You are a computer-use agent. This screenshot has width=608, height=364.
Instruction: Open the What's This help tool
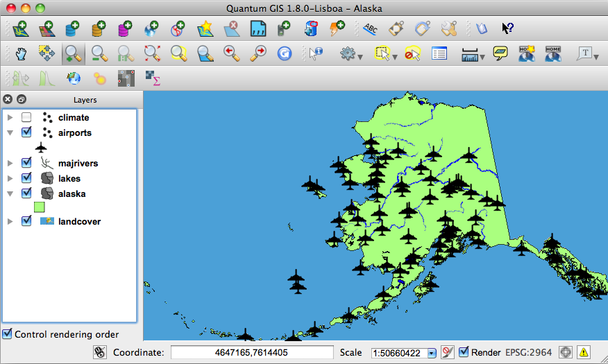(507, 28)
